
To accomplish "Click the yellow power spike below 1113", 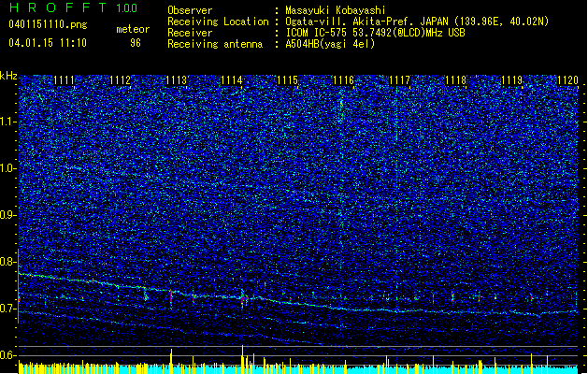I will (171, 361).
